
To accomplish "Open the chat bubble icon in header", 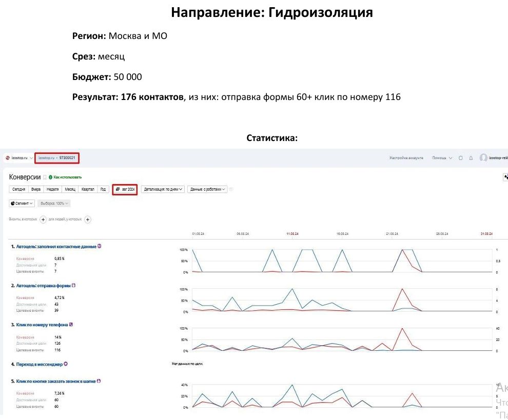I will pos(461,158).
